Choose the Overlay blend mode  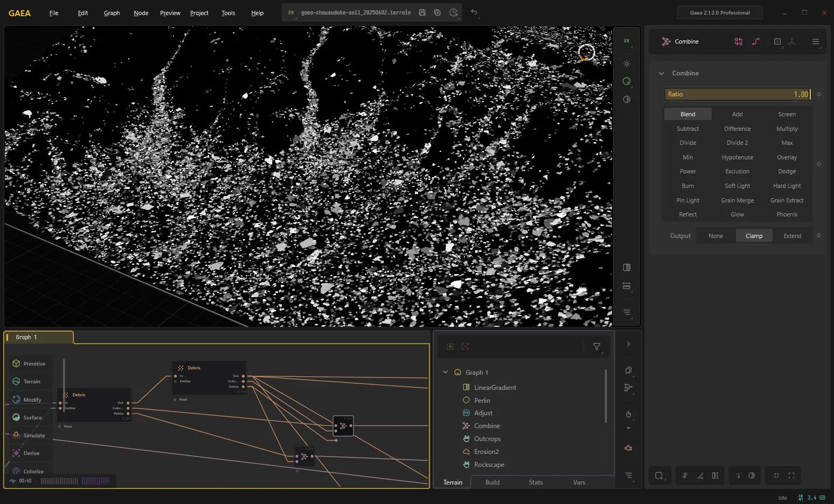pos(787,157)
